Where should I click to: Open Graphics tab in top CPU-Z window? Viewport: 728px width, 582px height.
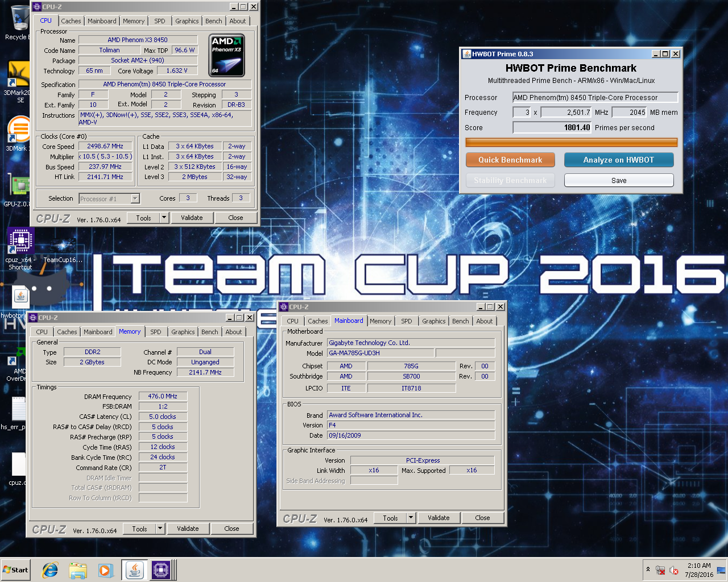point(187,21)
